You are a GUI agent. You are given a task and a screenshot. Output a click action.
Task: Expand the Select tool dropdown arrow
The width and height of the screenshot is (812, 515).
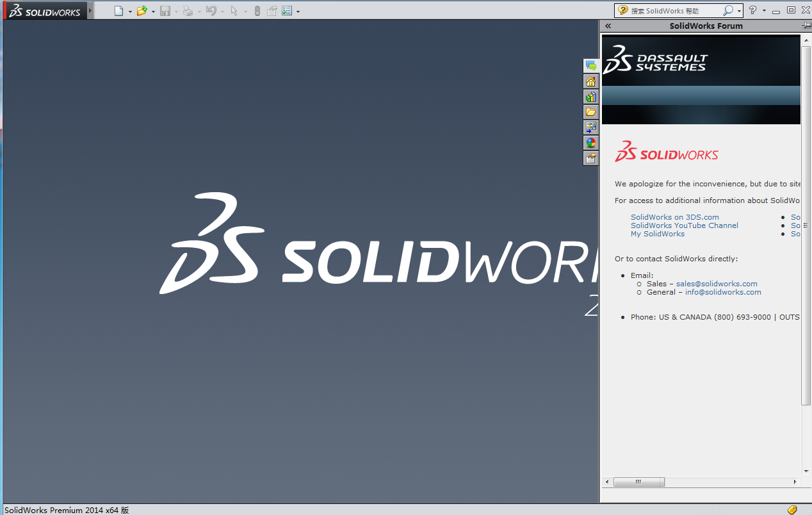pos(245,12)
